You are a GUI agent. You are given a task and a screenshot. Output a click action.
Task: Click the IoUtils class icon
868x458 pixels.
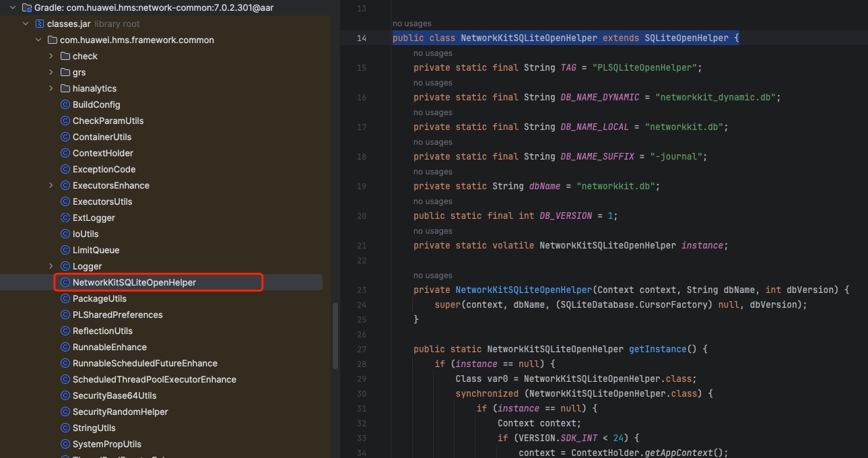pos(65,234)
